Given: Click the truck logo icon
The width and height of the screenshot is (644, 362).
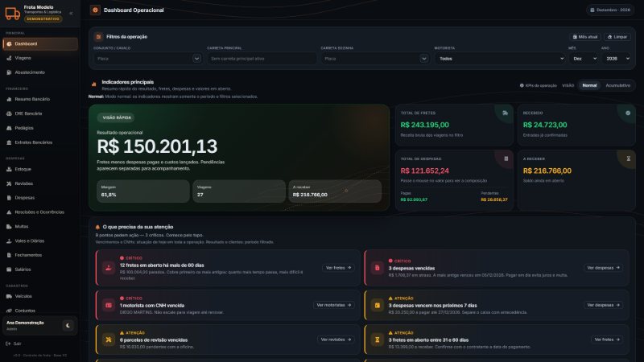Looking at the screenshot, I should coord(12,13).
